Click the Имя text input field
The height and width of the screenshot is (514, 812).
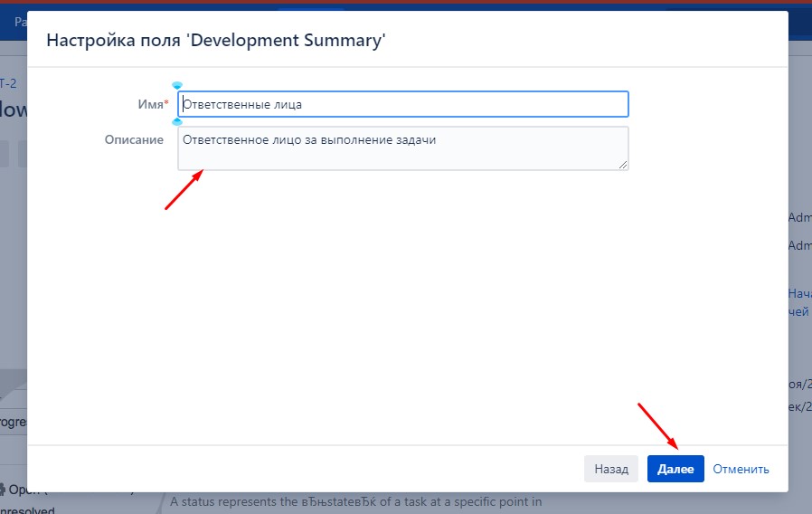pos(403,104)
